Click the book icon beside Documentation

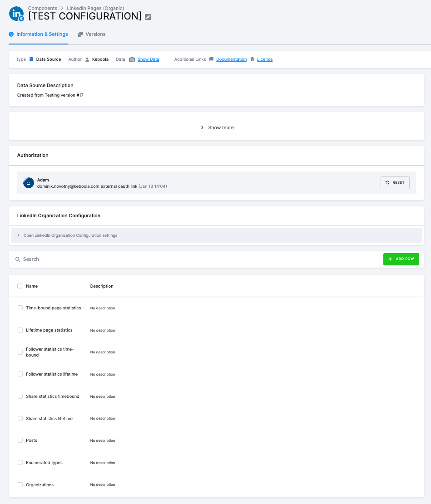coord(212,59)
